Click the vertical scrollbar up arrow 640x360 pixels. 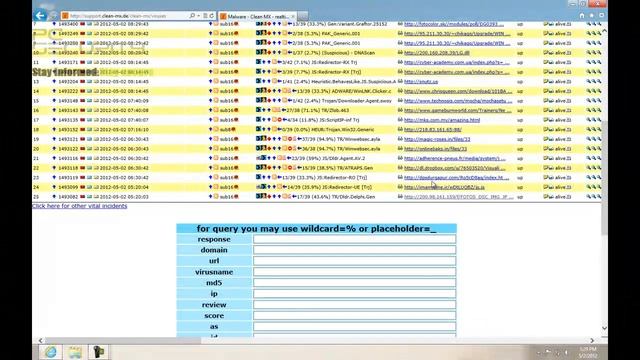coord(604,31)
